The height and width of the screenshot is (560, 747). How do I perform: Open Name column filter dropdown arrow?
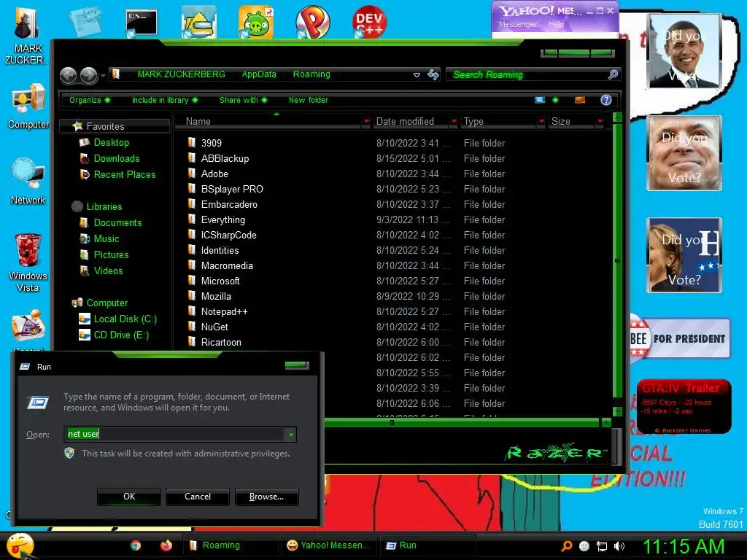[x=366, y=122]
